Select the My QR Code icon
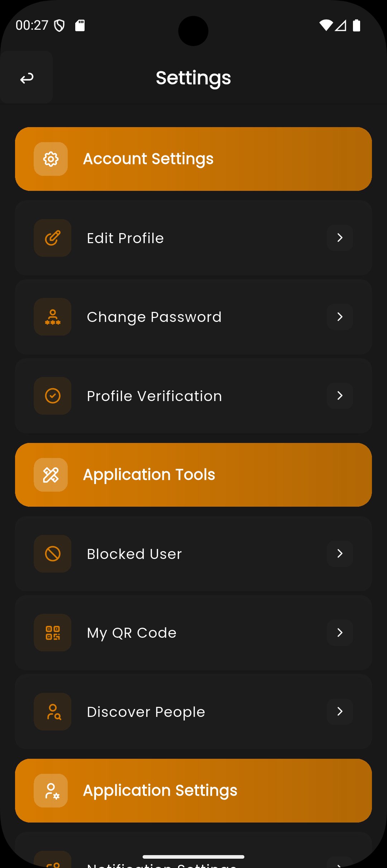Screen dimensions: 387x868 53,633
